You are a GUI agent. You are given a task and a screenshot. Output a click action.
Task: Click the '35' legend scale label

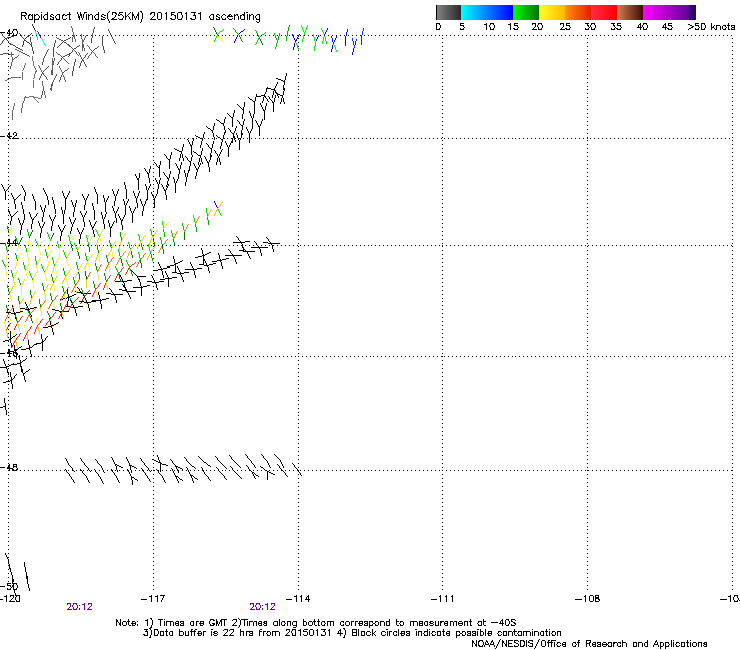(616, 27)
